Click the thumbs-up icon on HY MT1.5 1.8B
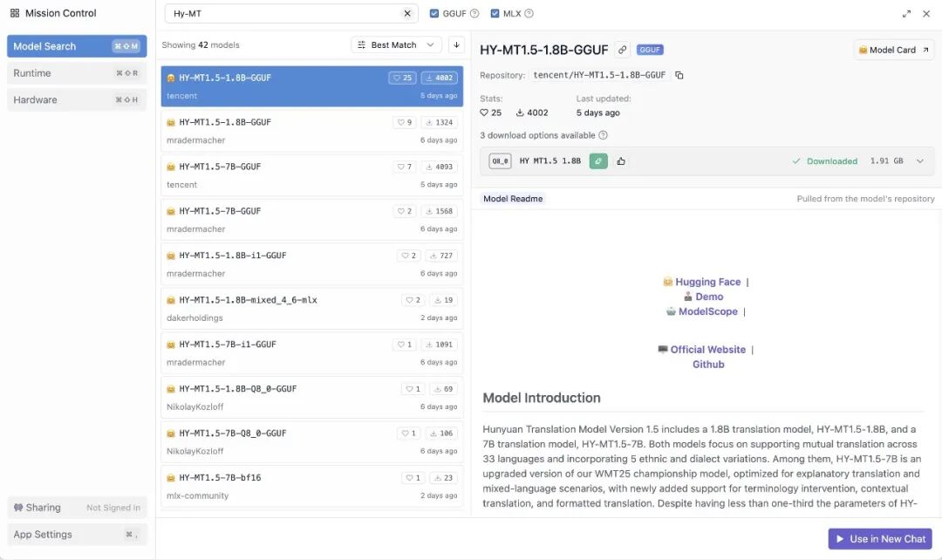The height and width of the screenshot is (560, 942). [x=621, y=161]
